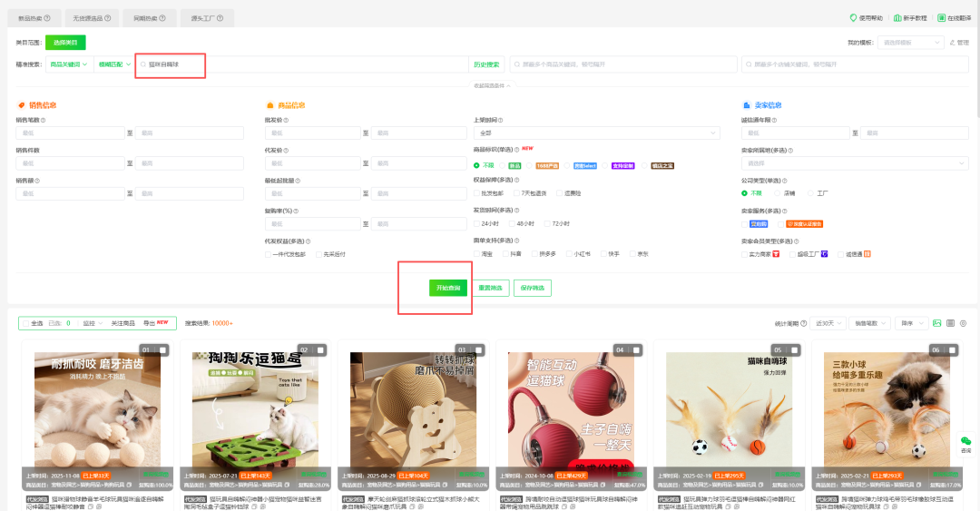Screen dimensions: 980x511
Task: Check the 7天包退货 checkbox
Action: 516,193
